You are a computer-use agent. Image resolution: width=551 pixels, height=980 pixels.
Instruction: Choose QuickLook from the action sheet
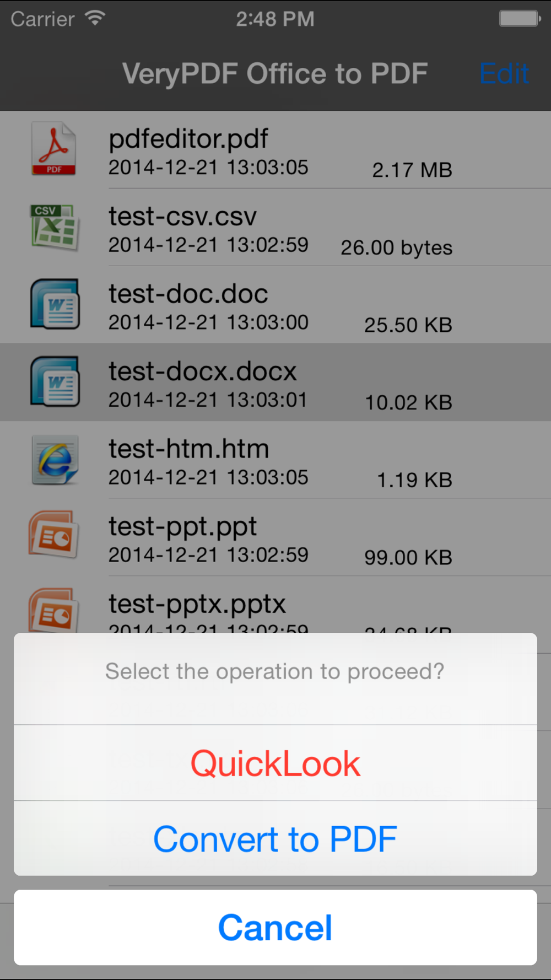[275, 763]
